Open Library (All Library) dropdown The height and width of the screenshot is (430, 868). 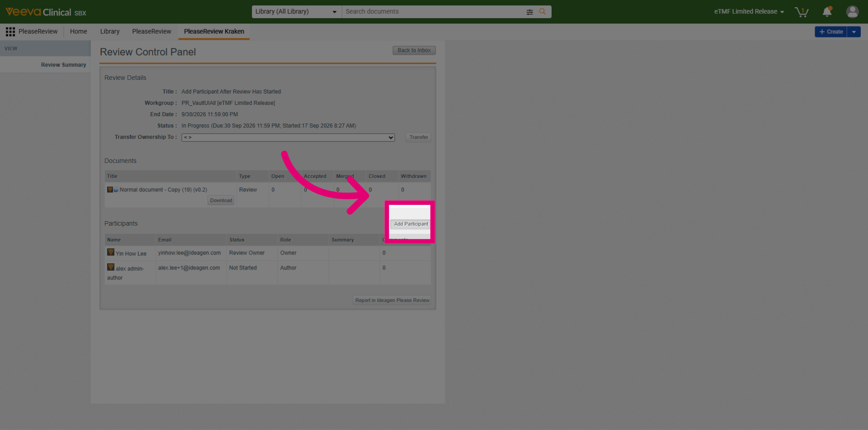[297, 12]
